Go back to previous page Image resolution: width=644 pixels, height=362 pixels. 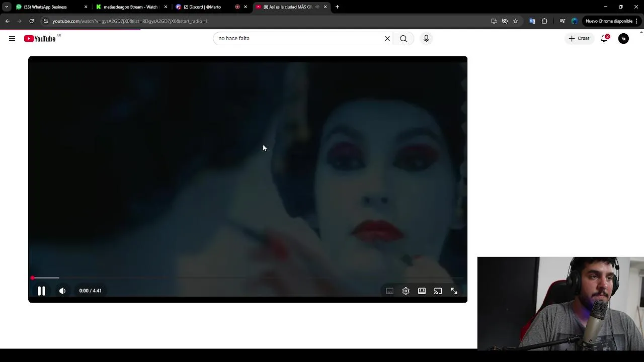(8, 21)
